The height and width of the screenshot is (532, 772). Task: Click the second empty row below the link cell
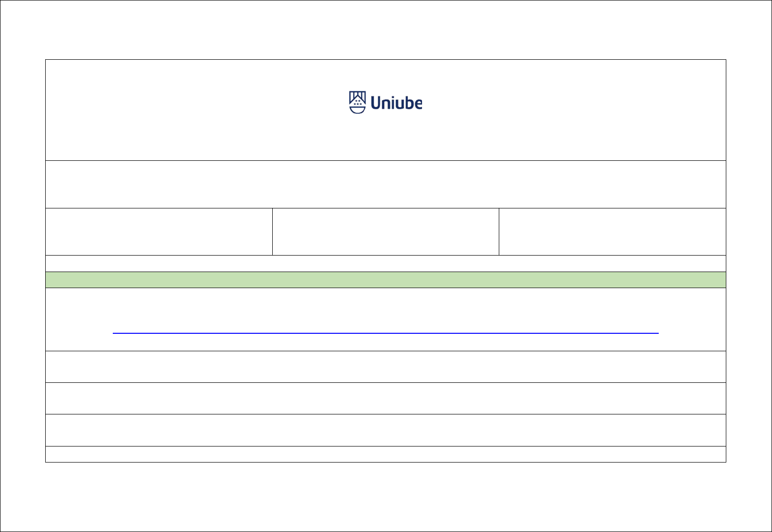[386, 398]
